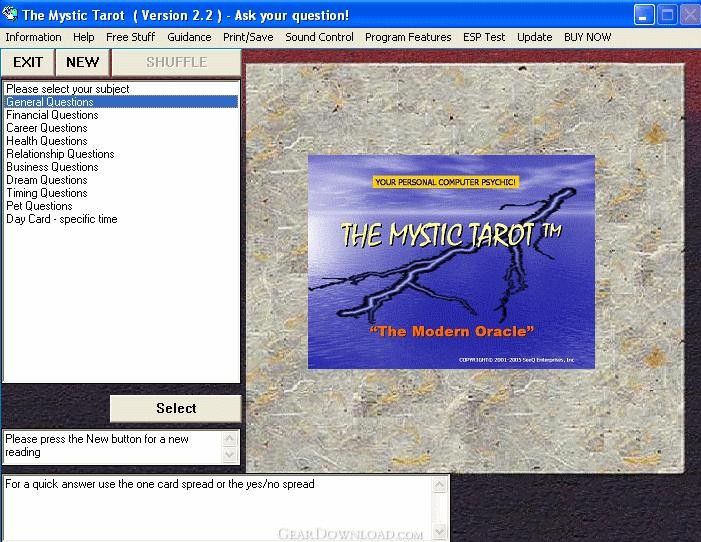The width and height of the screenshot is (701, 542).
Task: Open the Update menu
Action: [x=535, y=37]
